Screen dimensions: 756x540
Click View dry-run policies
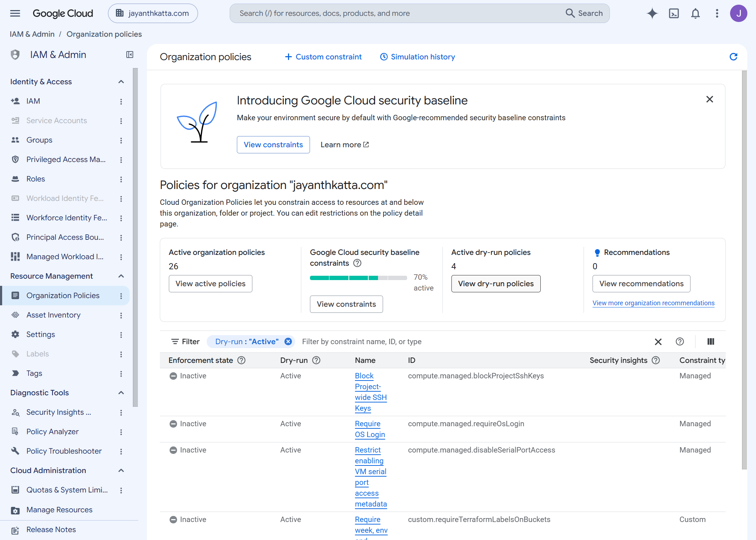[x=496, y=284]
